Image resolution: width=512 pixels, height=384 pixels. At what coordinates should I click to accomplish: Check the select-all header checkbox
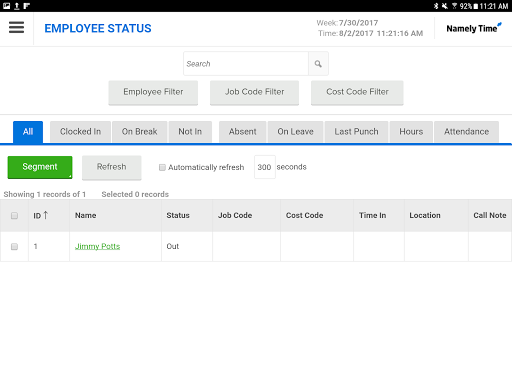14,216
